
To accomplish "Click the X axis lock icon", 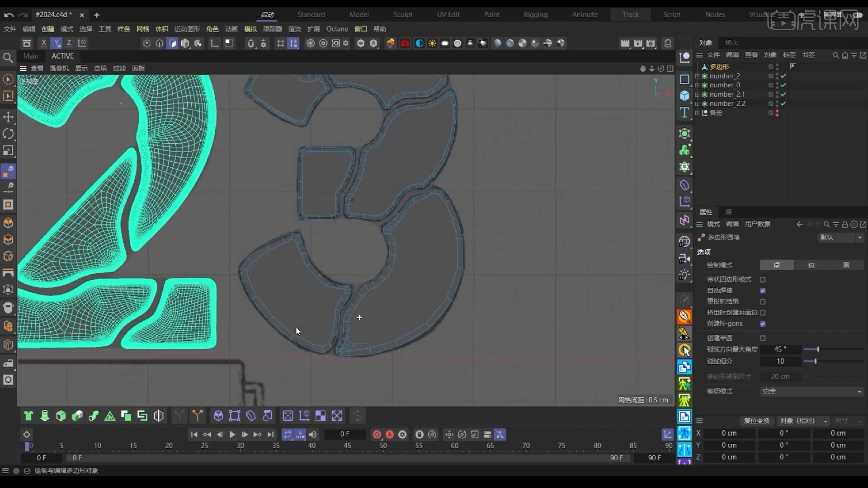I will (43, 43).
